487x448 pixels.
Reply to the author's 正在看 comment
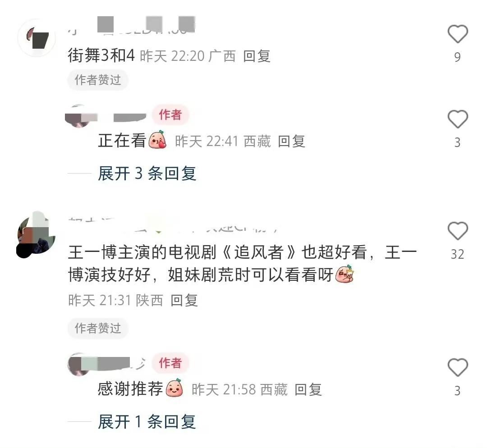click(x=291, y=141)
